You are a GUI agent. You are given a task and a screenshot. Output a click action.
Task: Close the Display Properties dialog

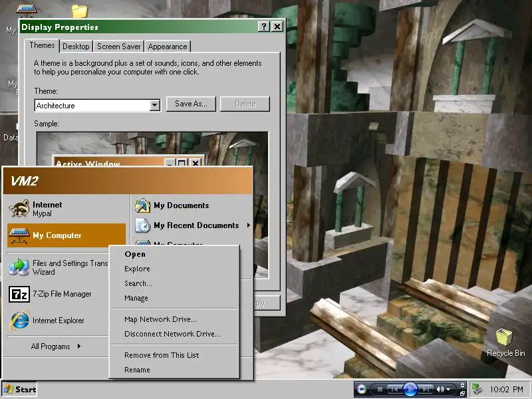point(277,27)
